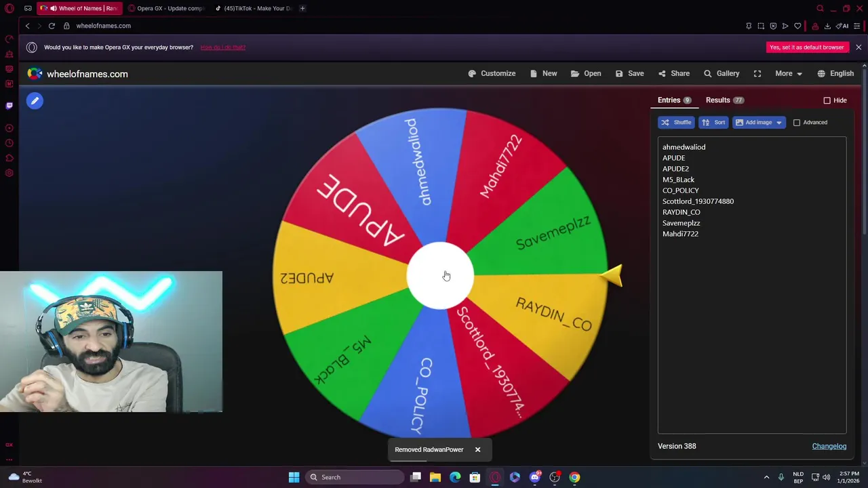Spin the wheel by clicking its center
The width and height of the screenshot is (868, 488).
tap(440, 276)
